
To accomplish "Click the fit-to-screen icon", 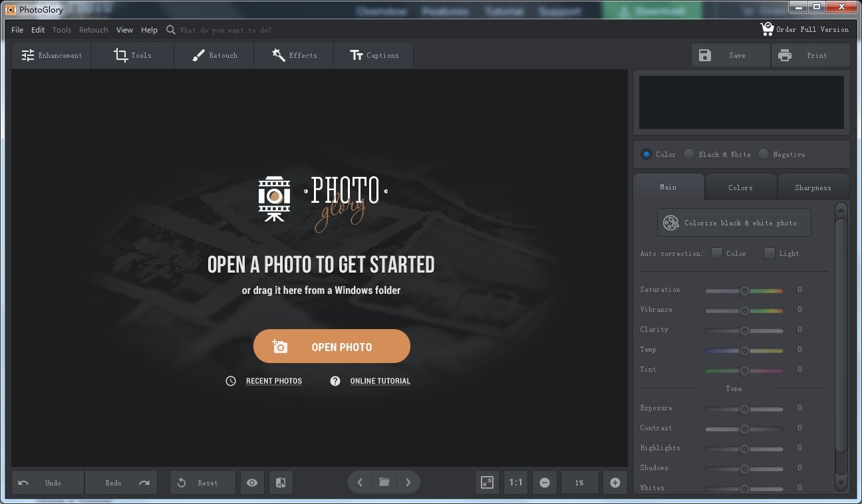I will pyautogui.click(x=487, y=483).
